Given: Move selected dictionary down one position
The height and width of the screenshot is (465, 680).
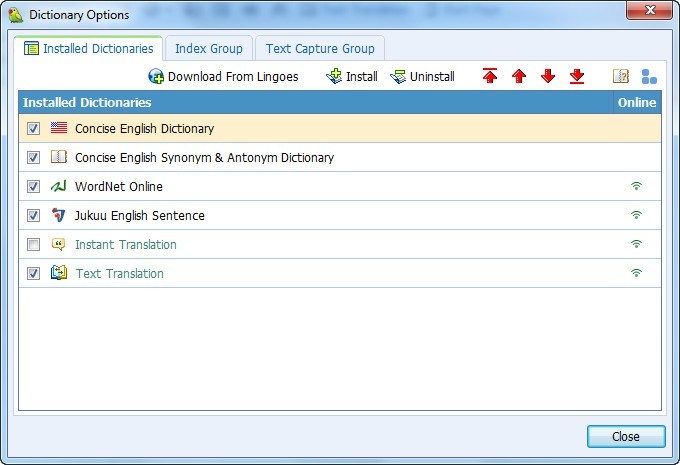Looking at the screenshot, I should (548, 76).
